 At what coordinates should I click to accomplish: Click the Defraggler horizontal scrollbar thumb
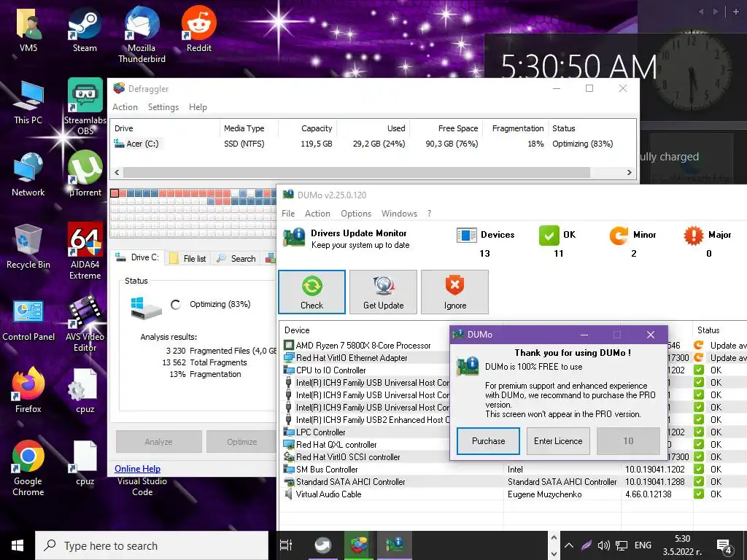(x=356, y=172)
